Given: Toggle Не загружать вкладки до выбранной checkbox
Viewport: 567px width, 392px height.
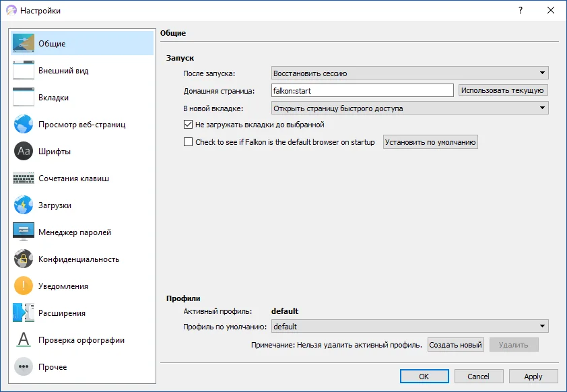Looking at the screenshot, I should coord(188,125).
